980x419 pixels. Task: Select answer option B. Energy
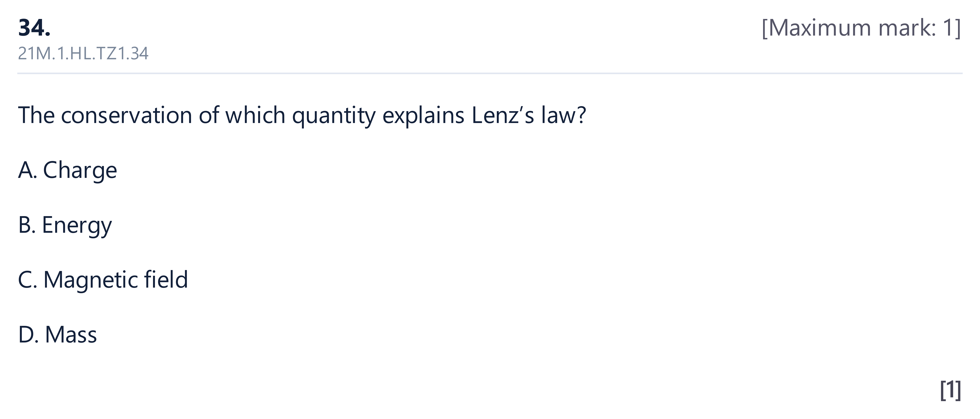[65, 225]
